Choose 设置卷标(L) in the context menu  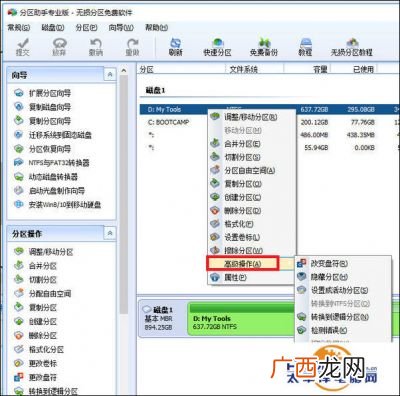pyautogui.click(x=252, y=237)
